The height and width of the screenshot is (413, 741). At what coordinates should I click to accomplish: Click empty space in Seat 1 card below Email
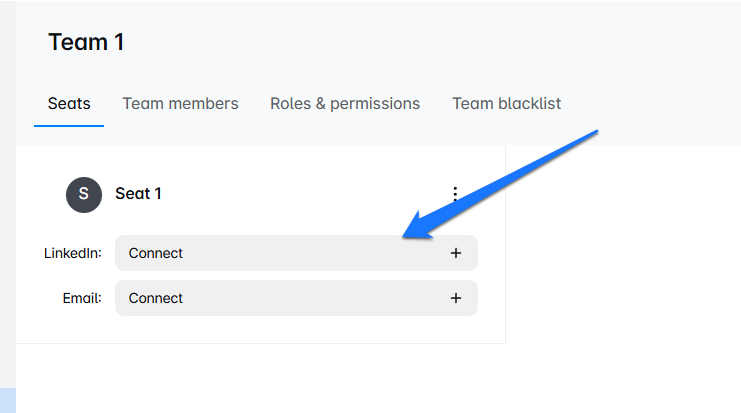click(260, 330)
